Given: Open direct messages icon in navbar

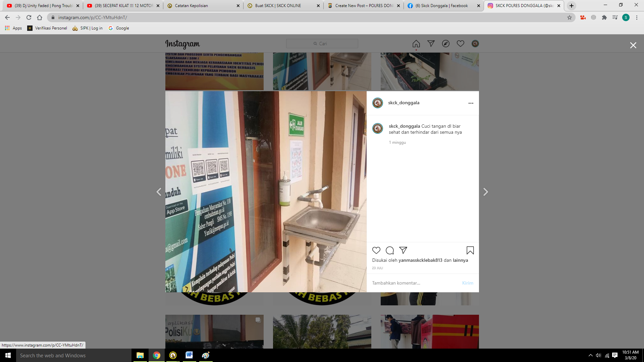Looking at the screenshot, I should pyautogui.click(x=431, y=44).
